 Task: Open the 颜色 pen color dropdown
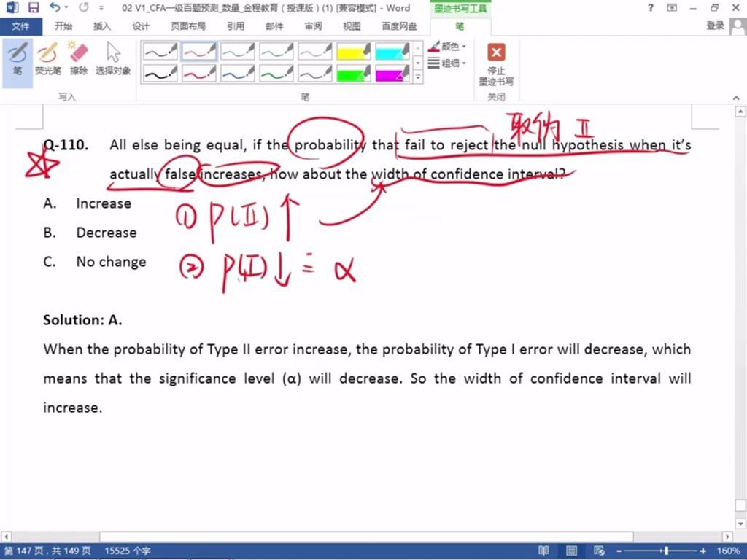tap(447, 47)
